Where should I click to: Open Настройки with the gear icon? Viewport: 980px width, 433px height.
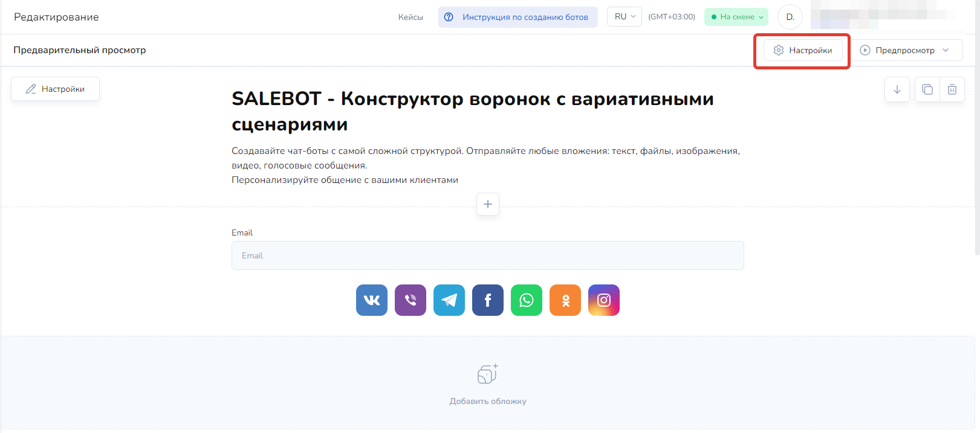pyautogui.click(x=802, y=50)
